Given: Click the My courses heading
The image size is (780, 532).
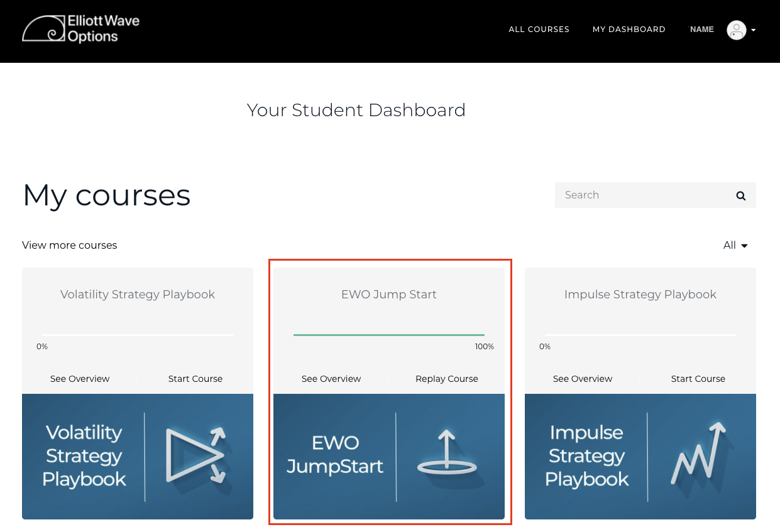Looking at the screenshot, I should click(x=107, y=195).
